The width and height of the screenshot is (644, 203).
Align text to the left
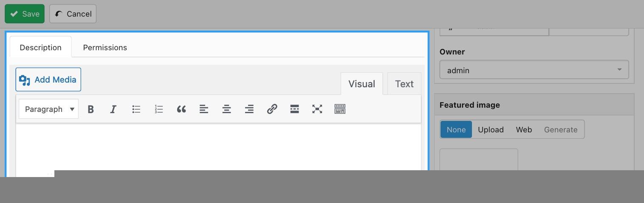[x=204, y=109]
